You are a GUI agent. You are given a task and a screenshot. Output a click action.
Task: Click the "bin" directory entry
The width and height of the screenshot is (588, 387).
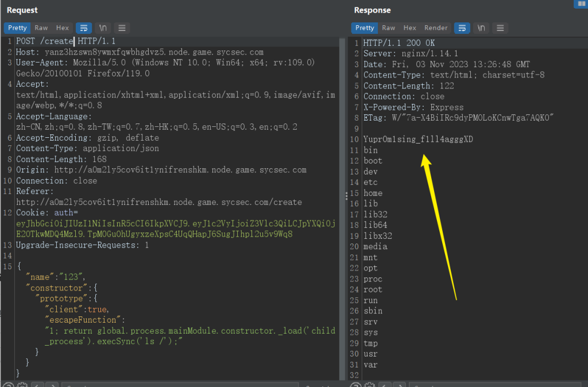pyautogui.click(x=370, y=150)
